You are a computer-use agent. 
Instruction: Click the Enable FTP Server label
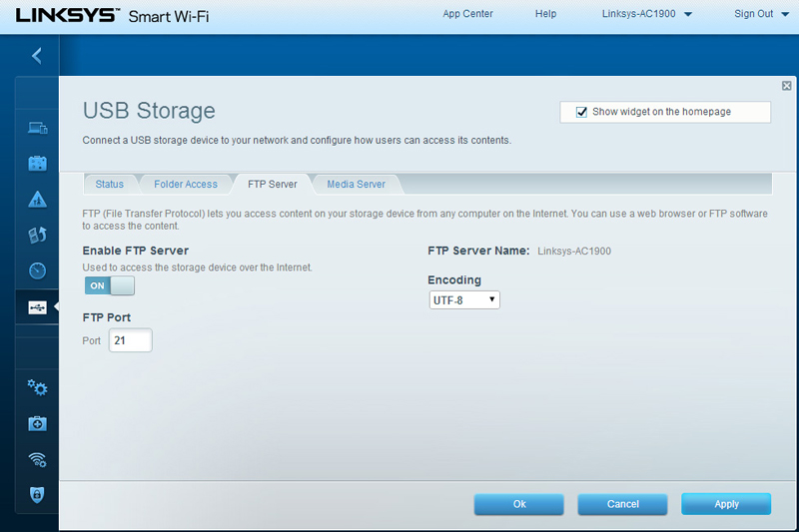136,251
